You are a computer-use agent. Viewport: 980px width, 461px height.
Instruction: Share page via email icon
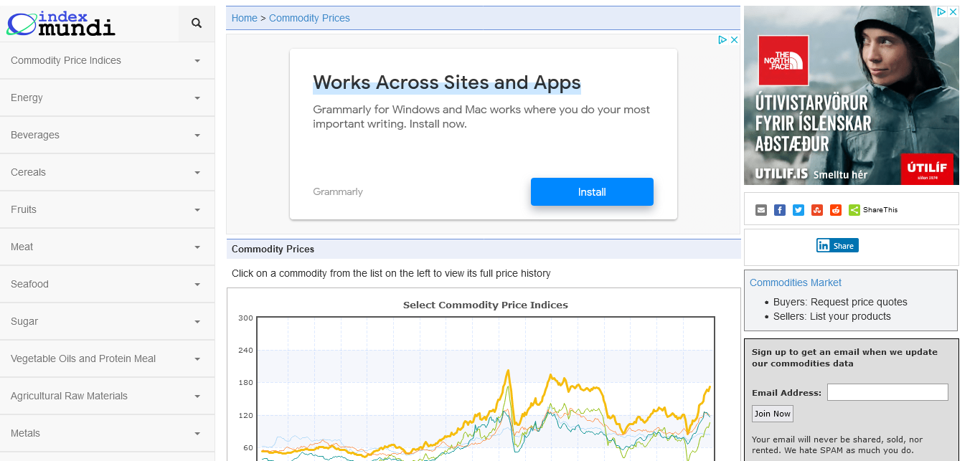coord(761,210)
